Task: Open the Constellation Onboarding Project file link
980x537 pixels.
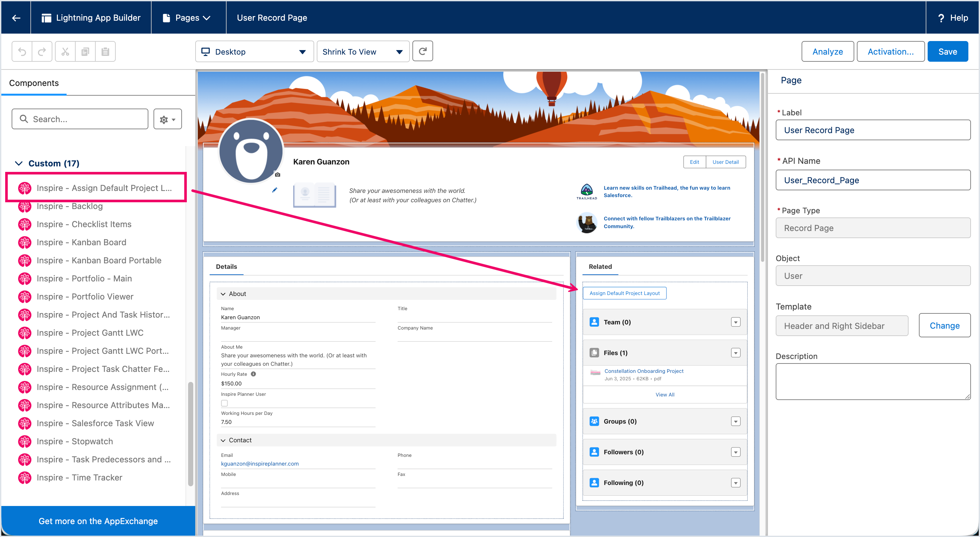Action: coord(644,371)
